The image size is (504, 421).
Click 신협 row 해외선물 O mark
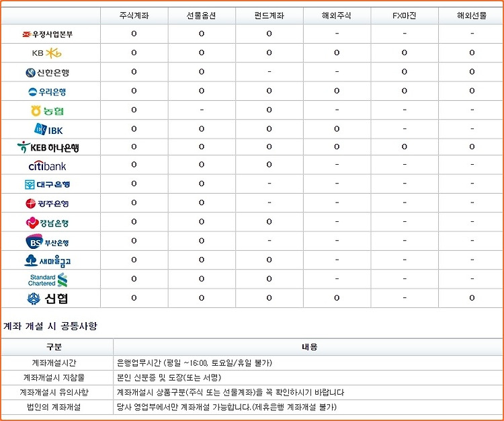(x=472, y=298)
